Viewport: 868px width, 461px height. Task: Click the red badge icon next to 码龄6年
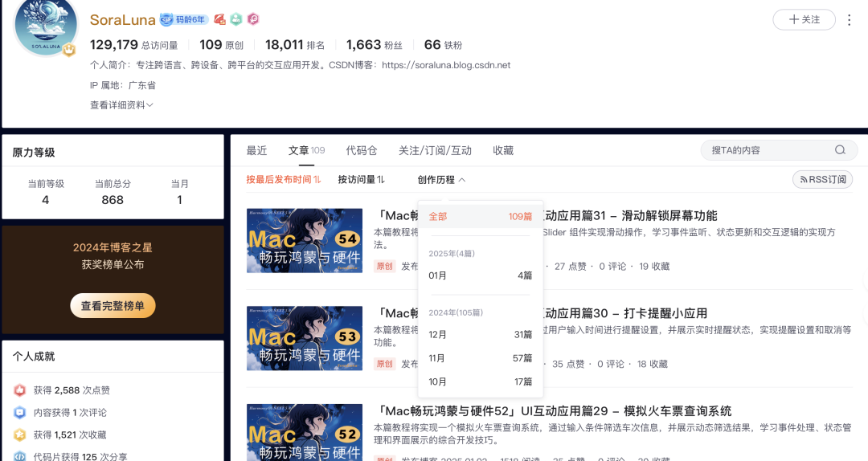click(219, 19)
